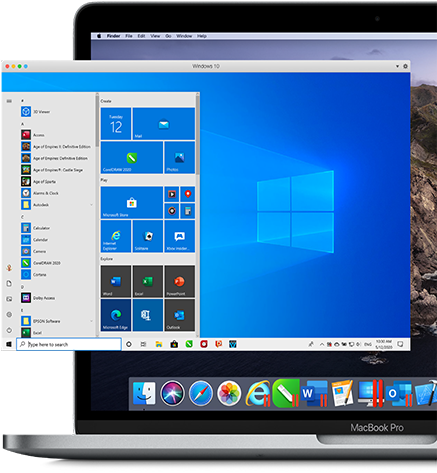The image size is (437, 473).
Task: Open File Explorer from the Windows taskbar
Action: tap(159, 344)
